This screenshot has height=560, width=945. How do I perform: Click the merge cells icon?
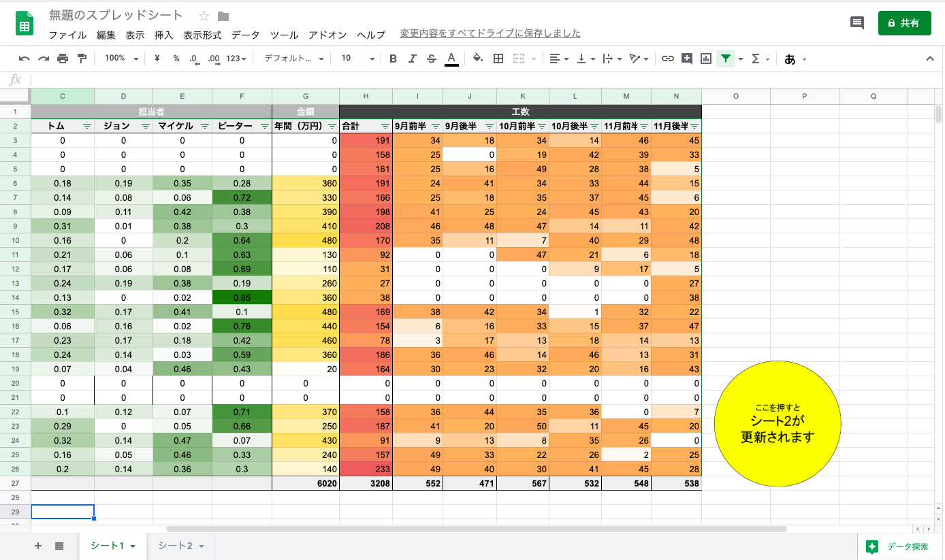tap(518, 59)
